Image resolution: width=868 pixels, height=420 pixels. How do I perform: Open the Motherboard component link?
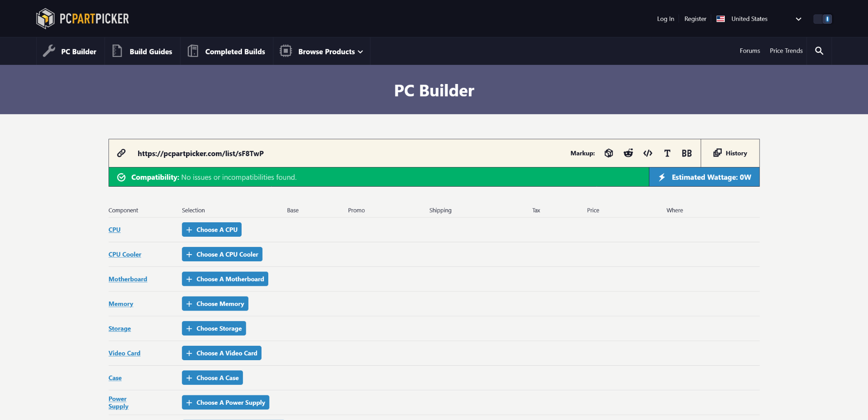point(128,279)
